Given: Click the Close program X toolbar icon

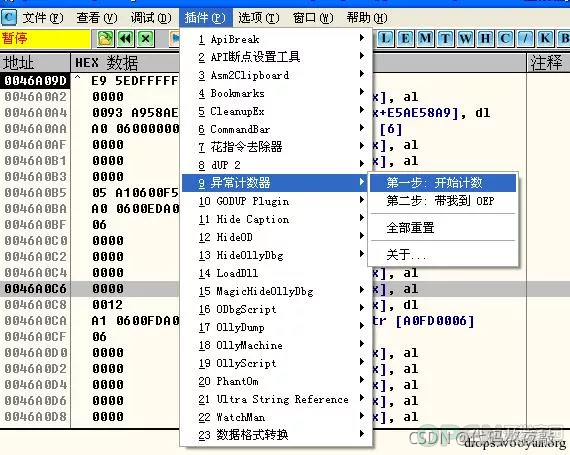Looking at the screenshot, I should [x=146, y=38].
